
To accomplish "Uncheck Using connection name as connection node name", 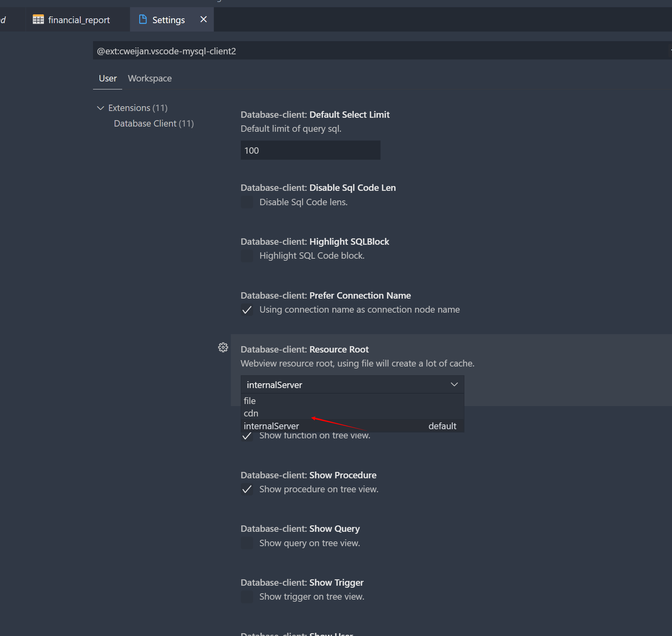I will point(247,309).
